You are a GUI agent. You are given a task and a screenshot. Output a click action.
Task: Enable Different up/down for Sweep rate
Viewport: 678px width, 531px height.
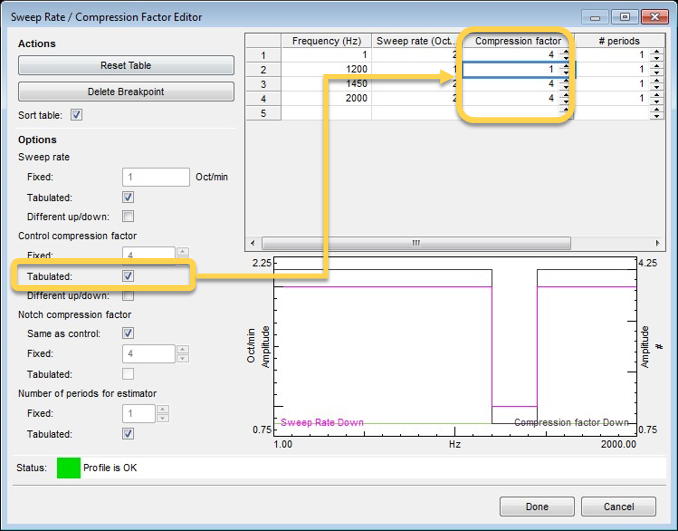(128, 216)
